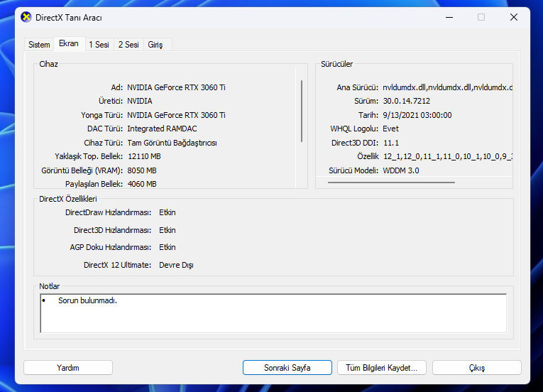The height and width of the screenshot is (392, 543).
Task: Click the WDDM 3.0 driver model value
Action: point(401,170)
